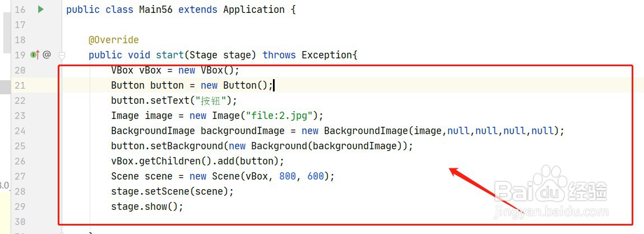This screenshot has height=234, width=644.
Task: Click the green Run arrow beside line 16
Action: 41,9
